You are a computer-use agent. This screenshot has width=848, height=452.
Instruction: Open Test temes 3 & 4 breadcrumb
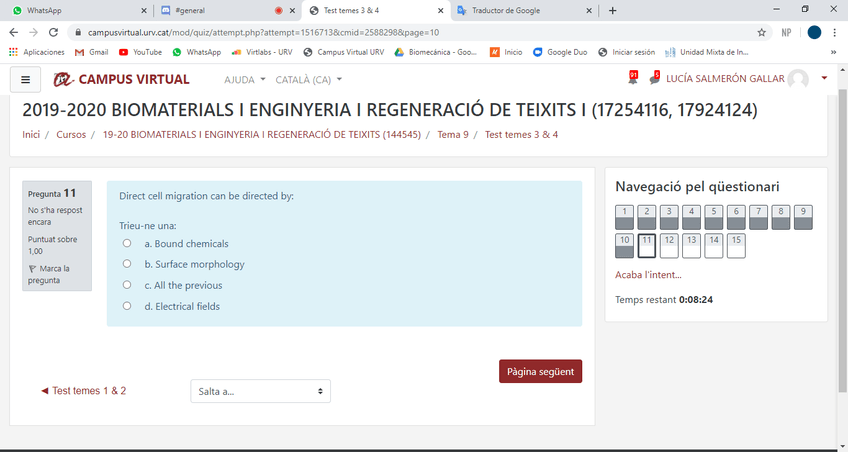(x=521, y=135)
